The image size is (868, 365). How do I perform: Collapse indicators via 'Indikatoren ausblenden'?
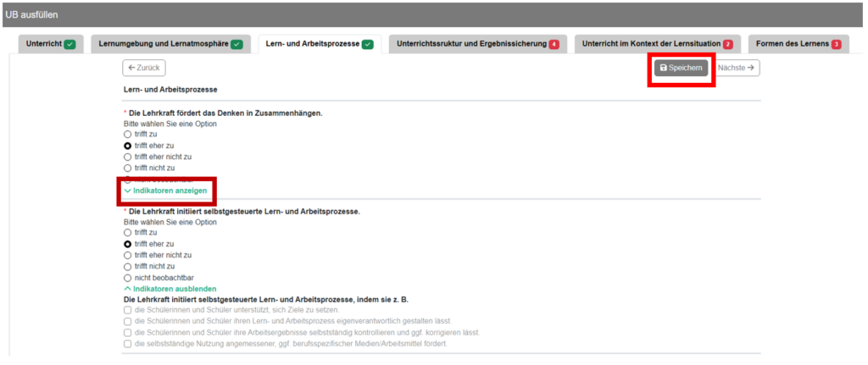[x=168, y=289]
